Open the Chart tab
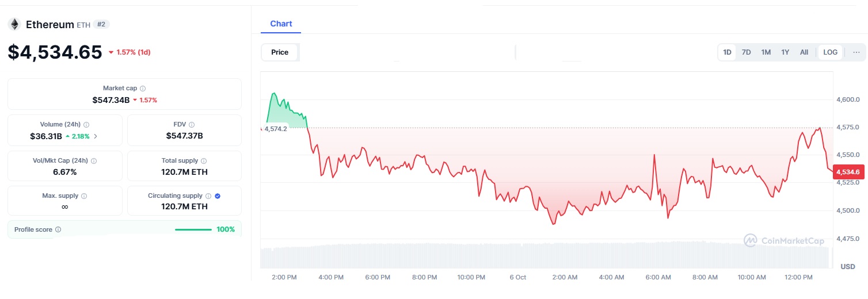This screenshot has height=299, width=868. pyautogui.click(x=281, y=24)
